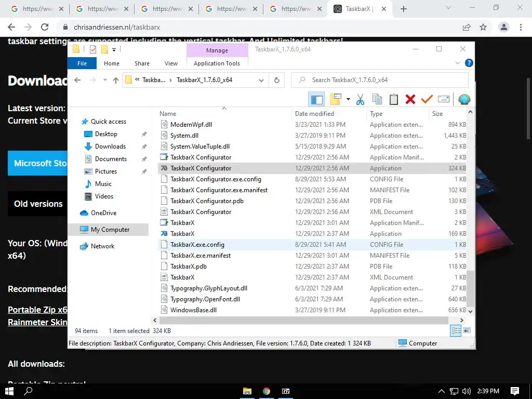Click the Search TaskbarX_1.7.6.0_x64 field
Screen dimensions: 532x399
380,80
